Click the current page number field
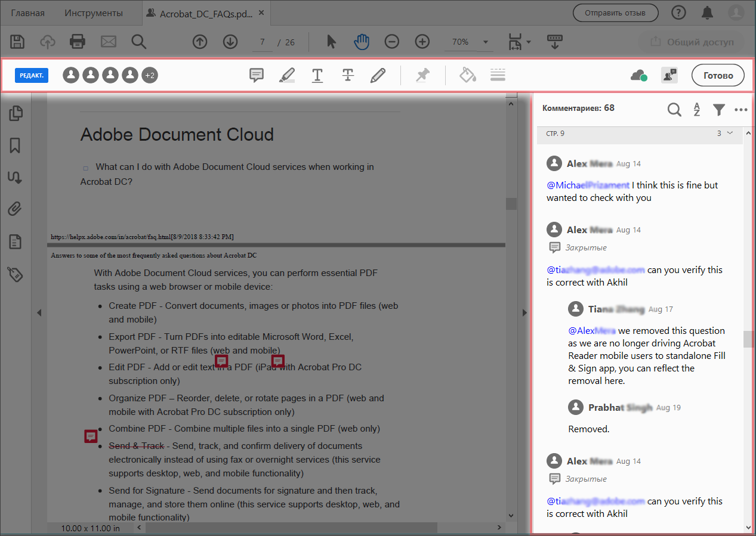Screen dimensions: 756x536 pyautogui.click(x=262, y=42)
